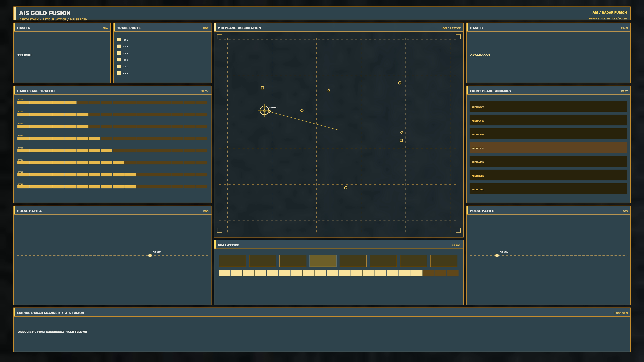The height and width of the screenshot is (362, 644).
Task: Click the PKT 1666 pulse dot
Action: 497,255
